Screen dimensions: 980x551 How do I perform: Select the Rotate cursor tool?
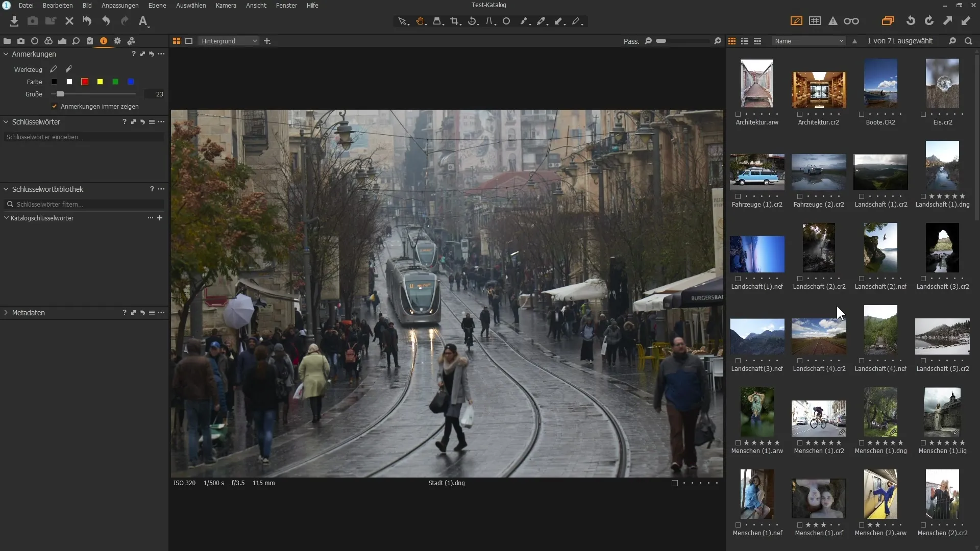click(x=473, y=21)
